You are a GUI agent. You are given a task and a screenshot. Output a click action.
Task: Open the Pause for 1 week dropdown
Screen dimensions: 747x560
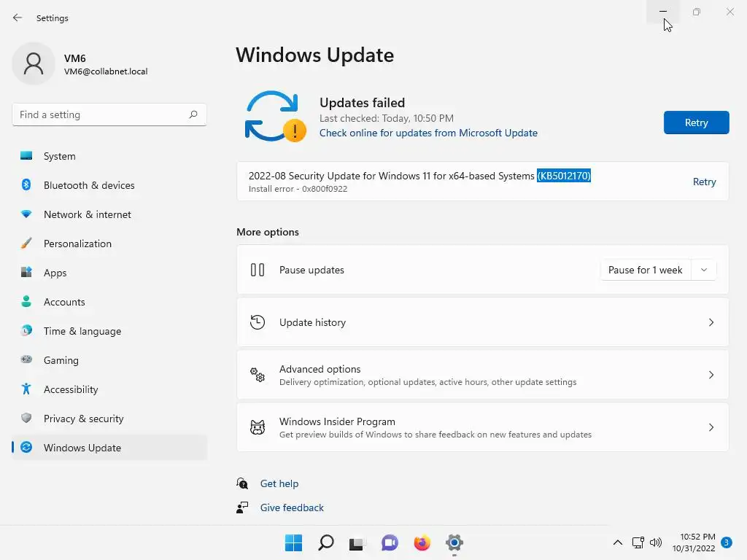[x=703, y=270]
